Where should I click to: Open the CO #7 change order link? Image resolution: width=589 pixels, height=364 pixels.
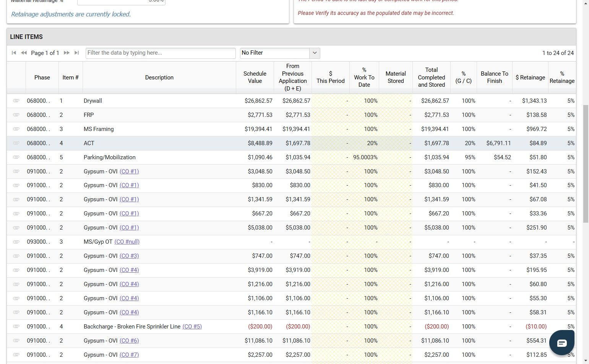pos(129,355)
